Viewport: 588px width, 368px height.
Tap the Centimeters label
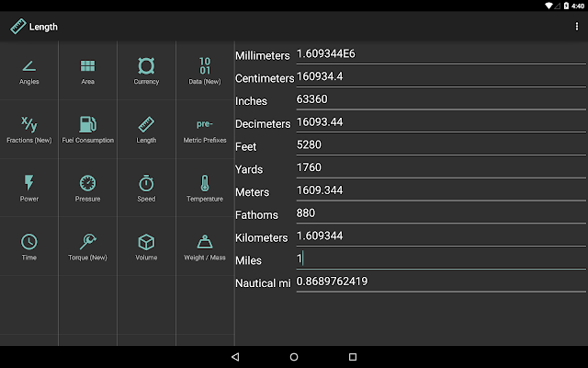pyautogui.click(x=265, y=78)
